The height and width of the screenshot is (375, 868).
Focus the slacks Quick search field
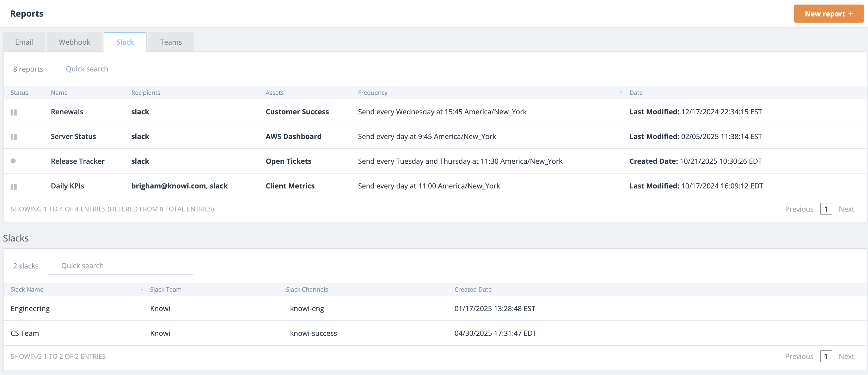(121, 266)
